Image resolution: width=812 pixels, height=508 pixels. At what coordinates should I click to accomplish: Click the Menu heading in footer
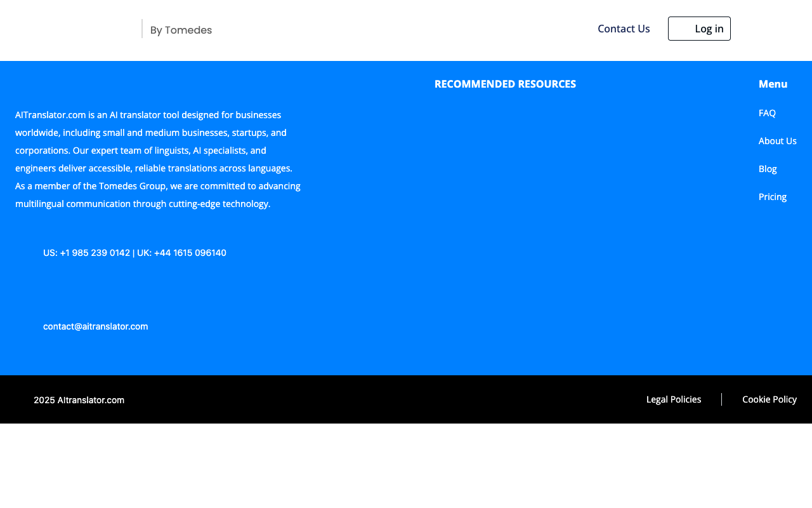coord(773,84)
